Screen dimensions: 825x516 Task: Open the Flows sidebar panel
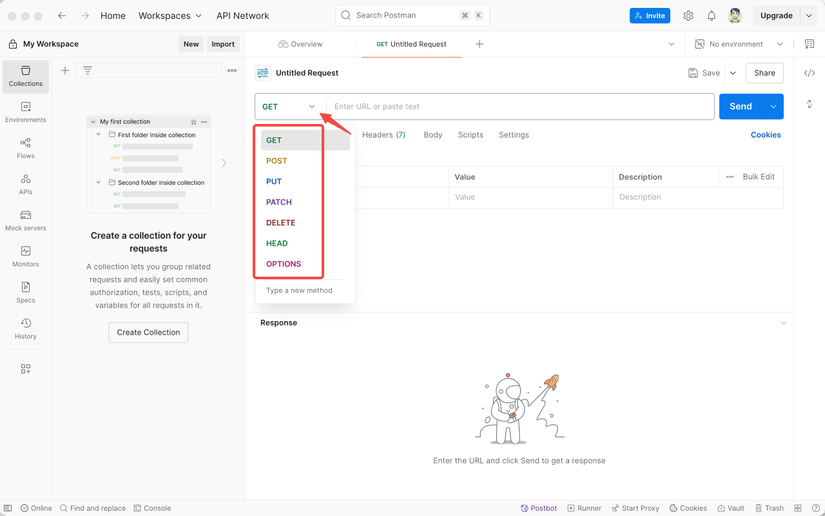point(25,148)
